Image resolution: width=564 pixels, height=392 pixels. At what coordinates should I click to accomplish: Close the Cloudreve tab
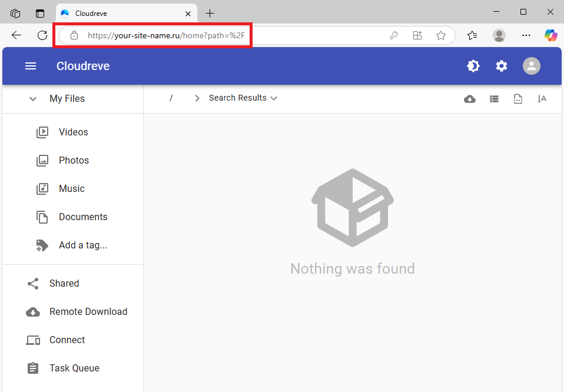click(x=188, y=14)
